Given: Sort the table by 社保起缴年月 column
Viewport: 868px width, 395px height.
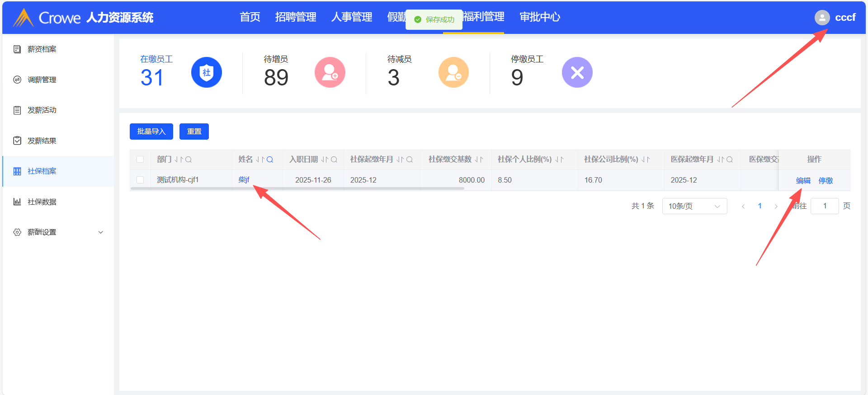Looking at the screenshot, I should coord(400,160).
